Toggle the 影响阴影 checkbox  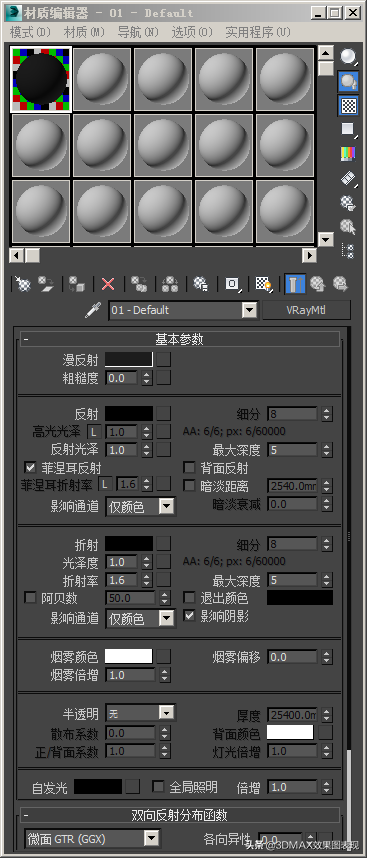click(x=189, y=616)
